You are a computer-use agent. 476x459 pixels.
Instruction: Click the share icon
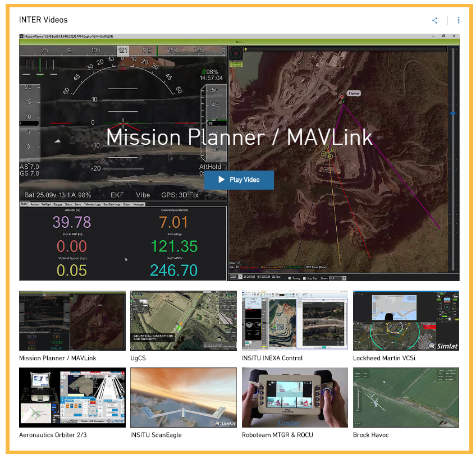[x=434, y=20]
